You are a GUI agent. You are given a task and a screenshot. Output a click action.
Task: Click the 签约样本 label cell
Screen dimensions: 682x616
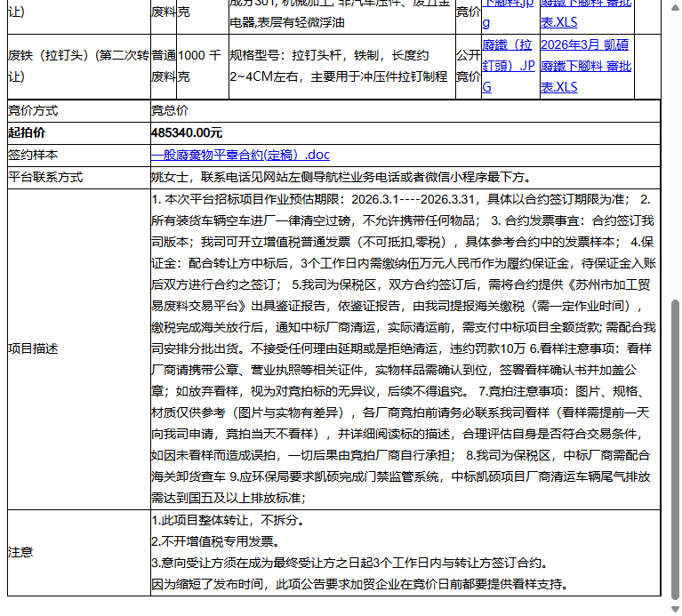pos(79,156)
